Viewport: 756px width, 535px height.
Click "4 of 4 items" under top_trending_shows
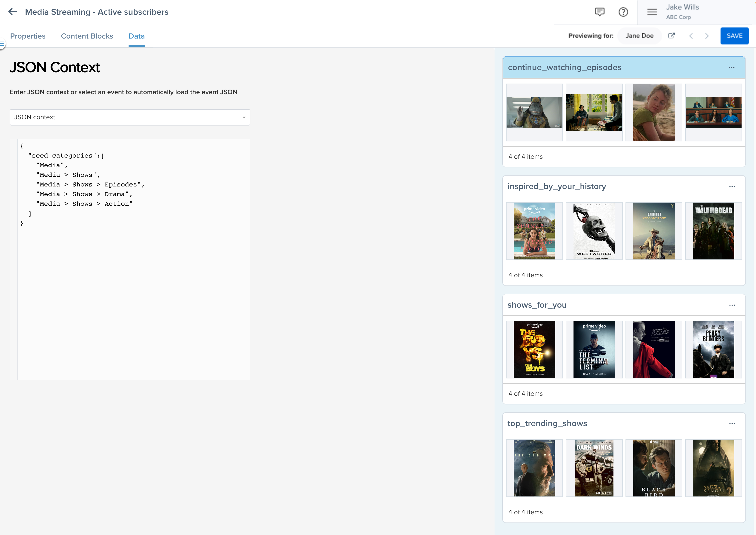526,512
